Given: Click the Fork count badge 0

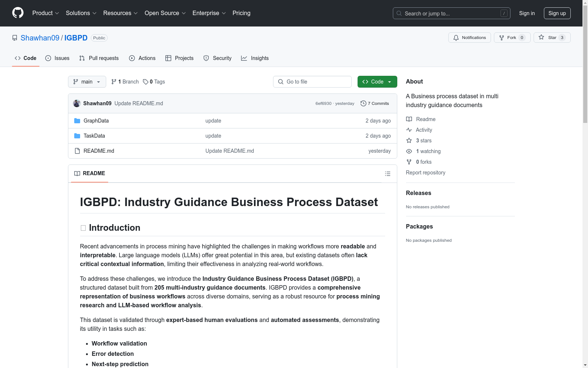Looking at the screenshot, I should (522, 38).
